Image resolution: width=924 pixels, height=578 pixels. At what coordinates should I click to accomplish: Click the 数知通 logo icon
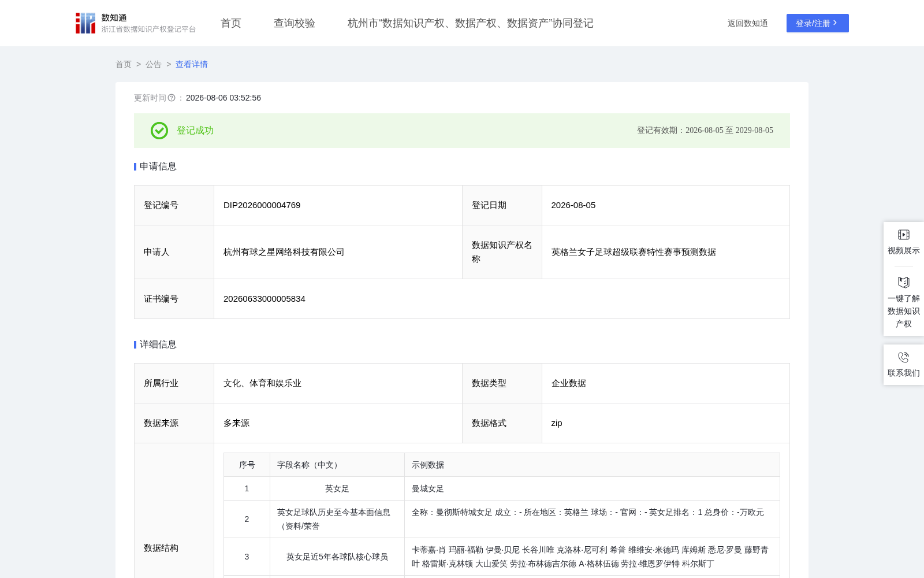coord(85,23)
